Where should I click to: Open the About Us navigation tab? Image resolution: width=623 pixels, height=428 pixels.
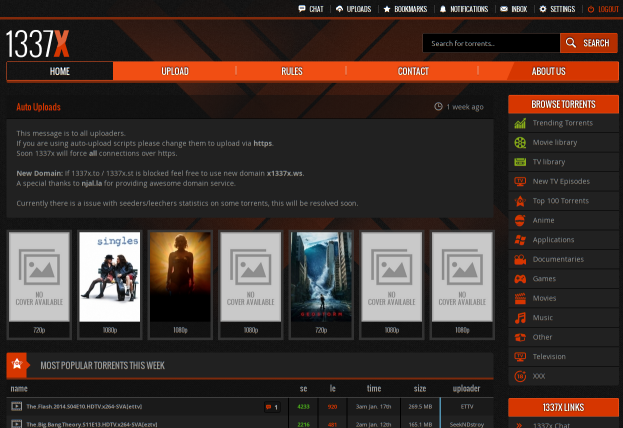[x=548, y=71]
